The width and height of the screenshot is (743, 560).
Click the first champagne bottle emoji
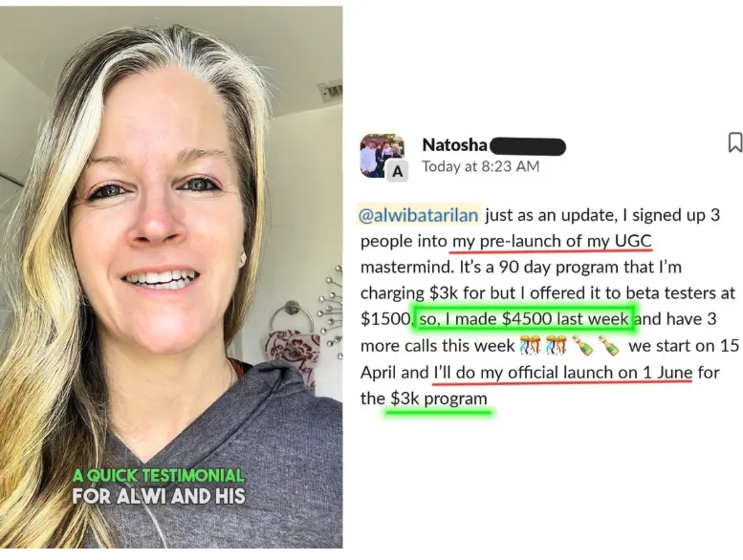pyautogui.click(x=582, y=346)
